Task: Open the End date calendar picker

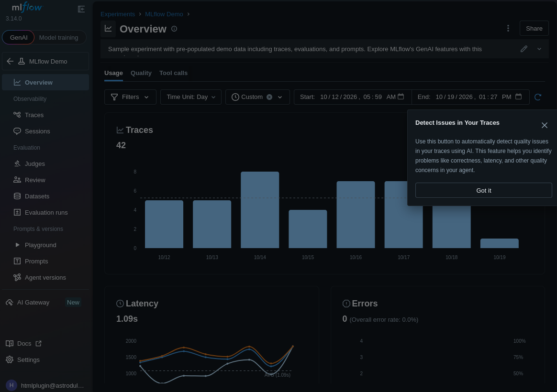Action: pyautogui.click(x=518, y=97)
